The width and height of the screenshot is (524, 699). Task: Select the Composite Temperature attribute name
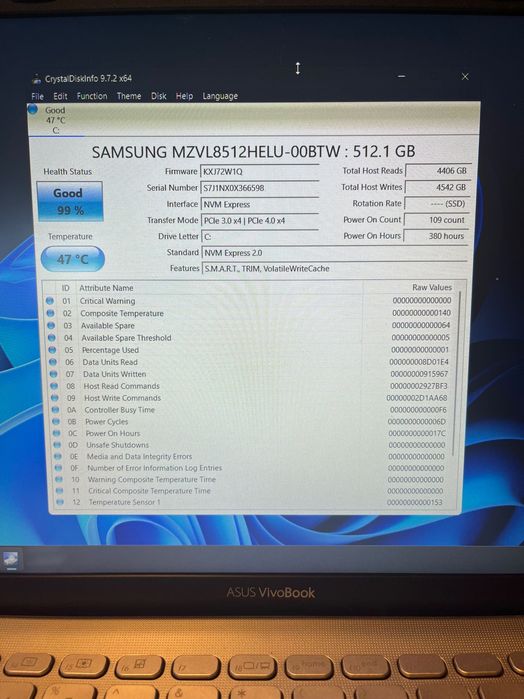coord(122,313)
